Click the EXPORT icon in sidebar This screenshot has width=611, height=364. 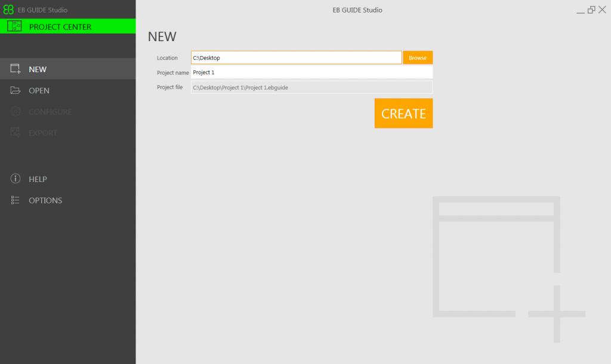pyautogui.click(x=15, y=132)
